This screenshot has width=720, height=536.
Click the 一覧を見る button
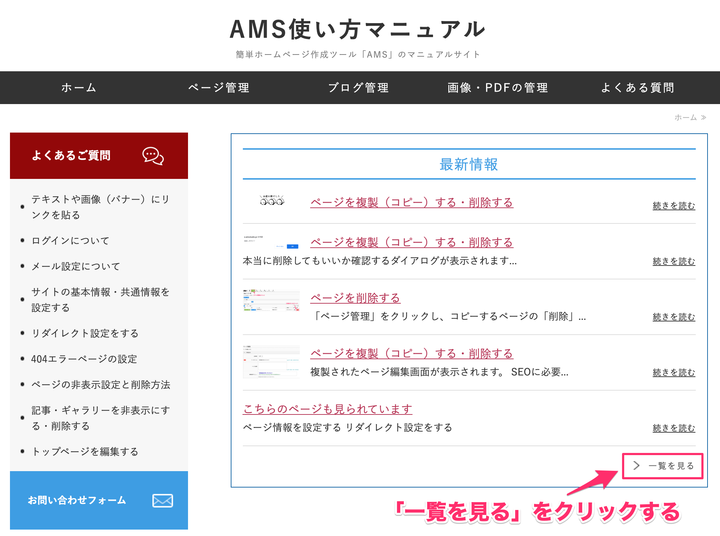tap(663, 466)
